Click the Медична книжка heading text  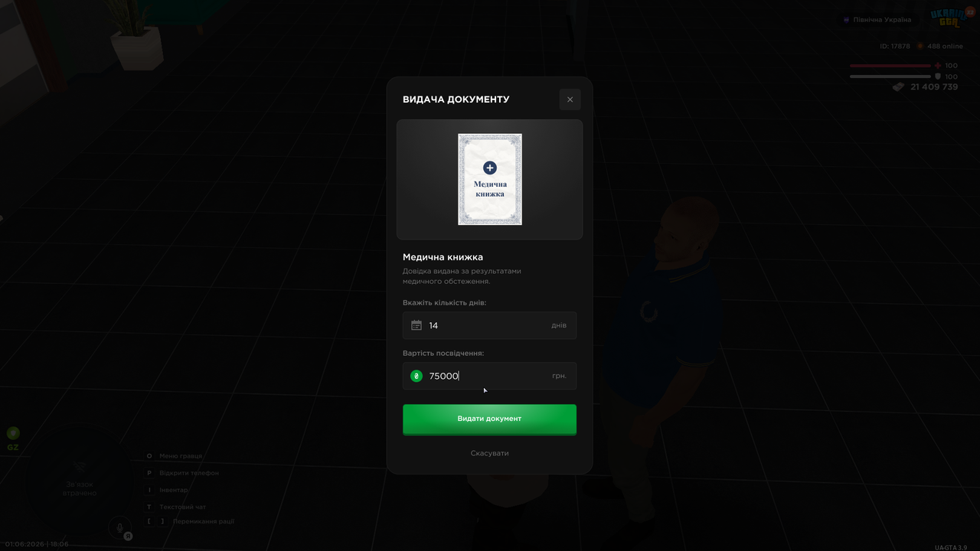[443, 257]
